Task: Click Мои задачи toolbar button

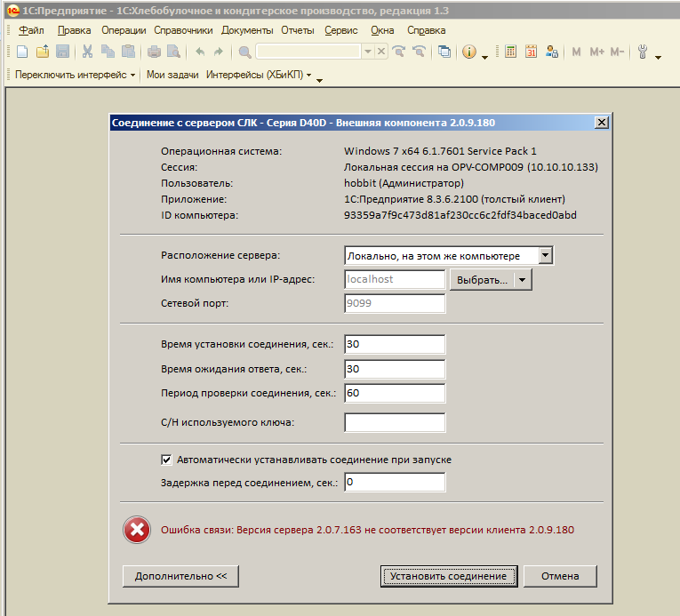Action: click(x=172, y=75)
